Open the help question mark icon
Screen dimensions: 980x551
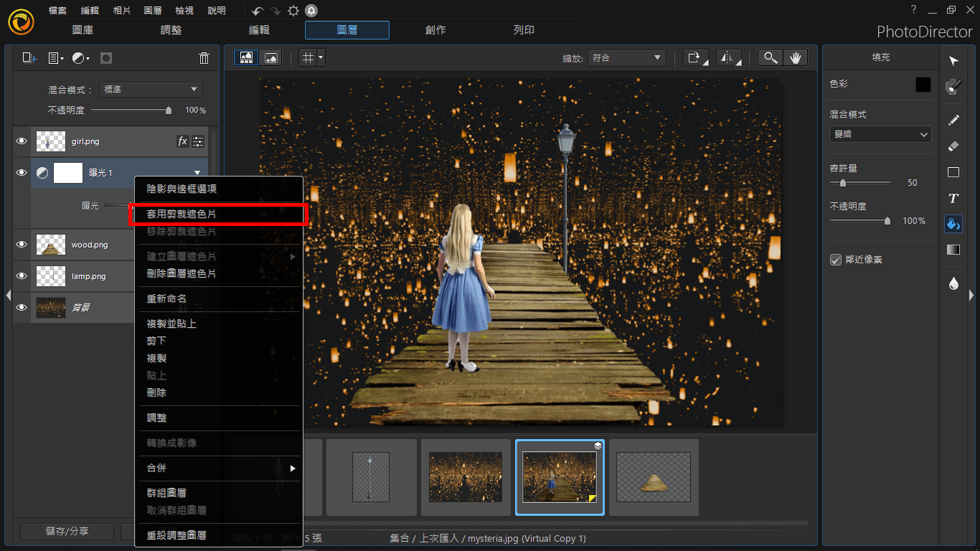coord(913,10)
